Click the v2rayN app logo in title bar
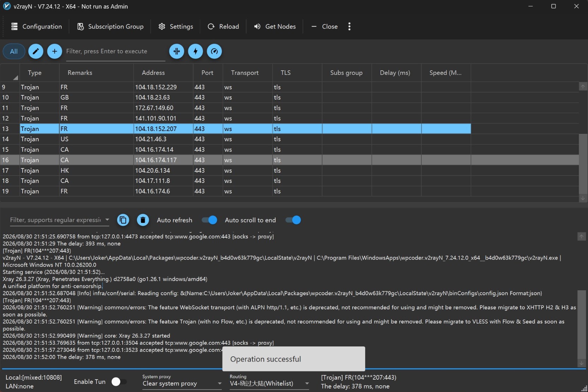Image resolution: width=588 pixels, height=392 pixels. pos(7,6)
